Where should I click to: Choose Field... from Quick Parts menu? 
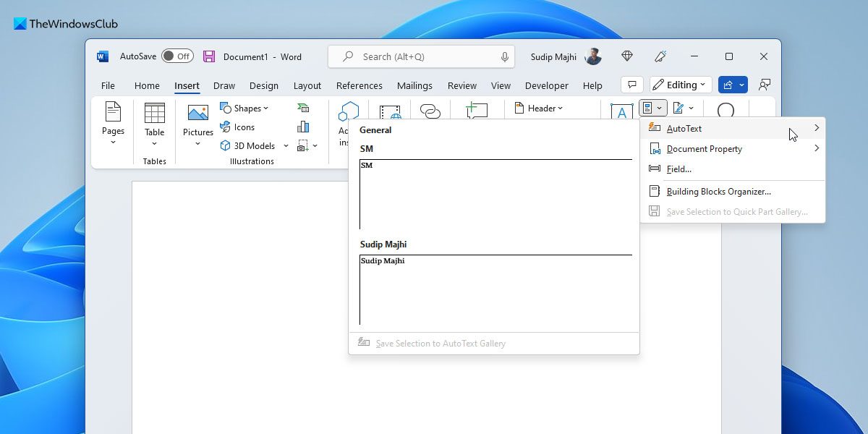tap(678, 169)
